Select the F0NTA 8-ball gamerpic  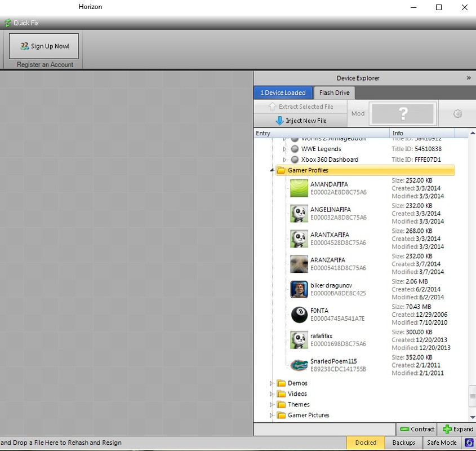[x=299, y=315]
